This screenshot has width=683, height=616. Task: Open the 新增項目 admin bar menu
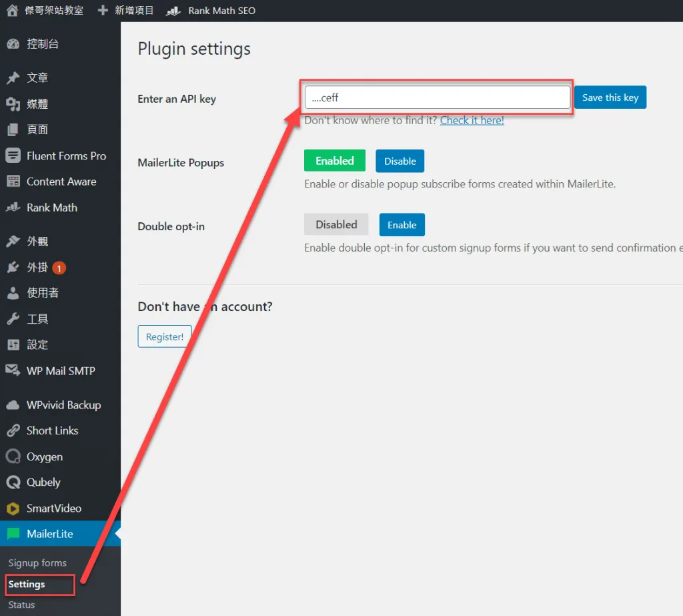pyautogui.click(x=126, y=11)
